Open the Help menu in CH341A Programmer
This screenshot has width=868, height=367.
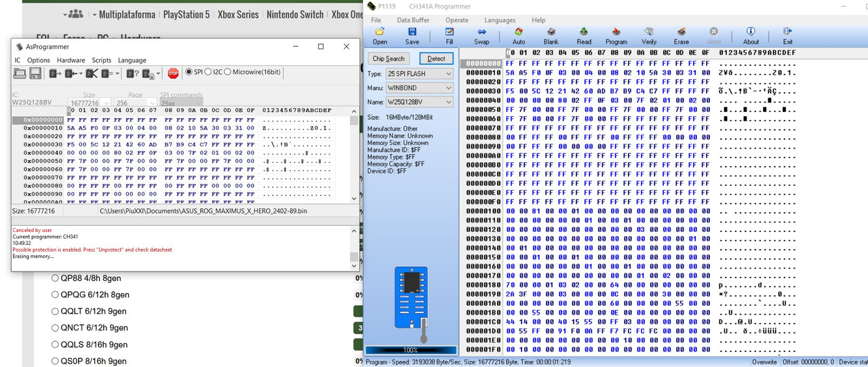click(x=538, y=20)
